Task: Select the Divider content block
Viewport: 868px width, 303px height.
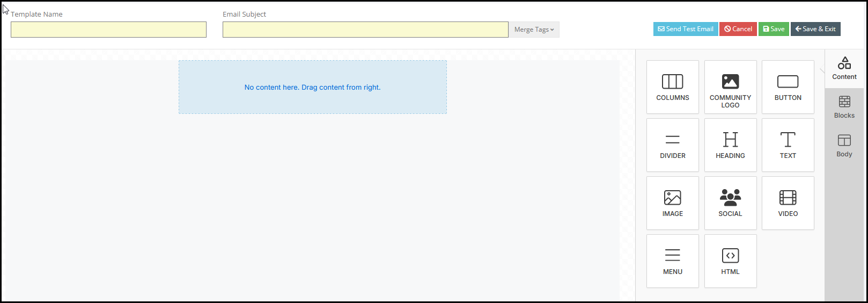Action: (x=673, y=145)
